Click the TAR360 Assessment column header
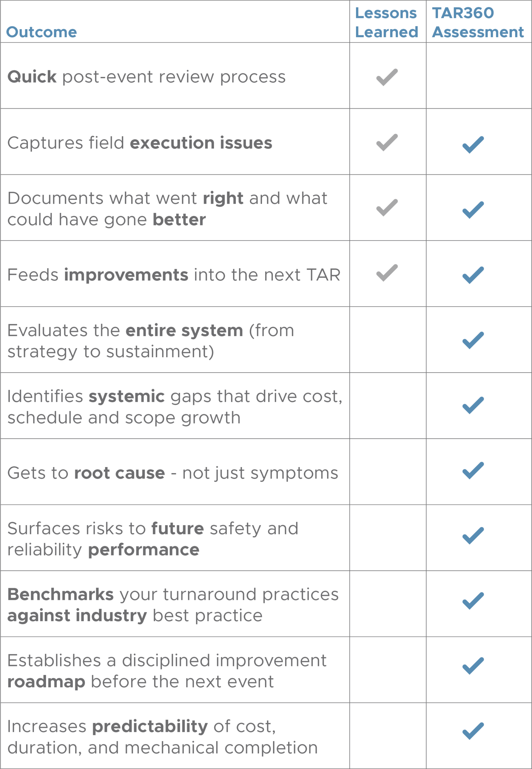Viewport: 532px width, 769px height. click(x=478, y=23)
